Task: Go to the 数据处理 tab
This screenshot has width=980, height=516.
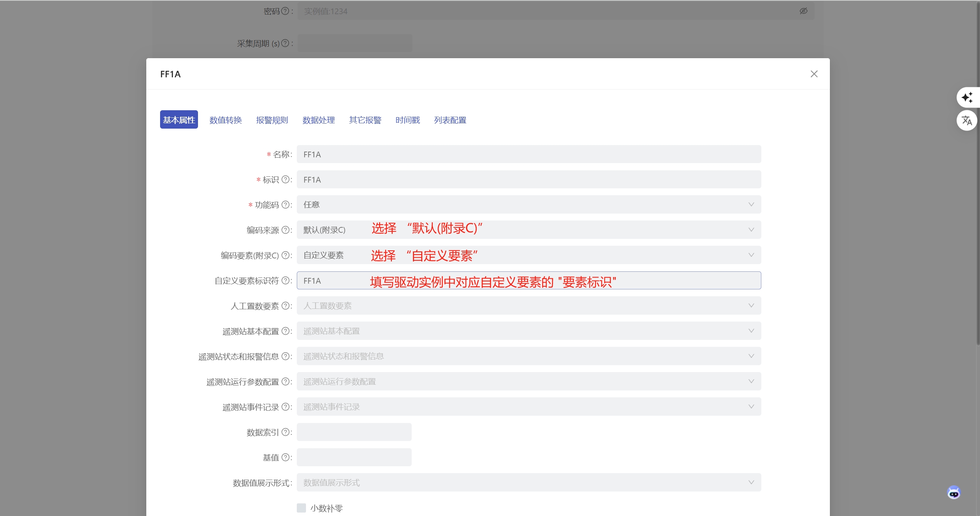Action: click(x=319, y=120)
